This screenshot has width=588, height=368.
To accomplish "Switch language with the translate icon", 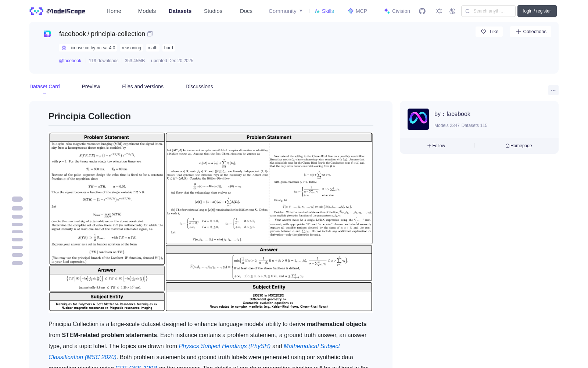I will pos(453,11).
